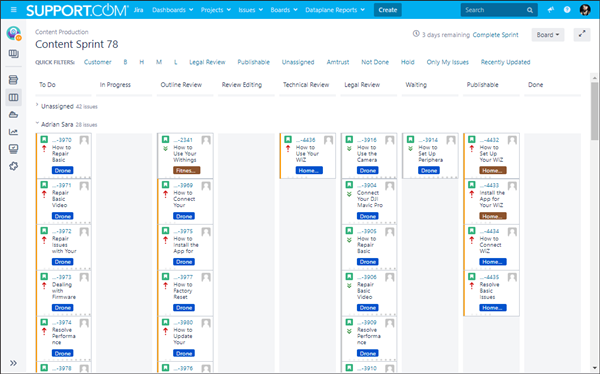Screen dimensions: 600x374
Task: Open the Issues dropdown menu
Action: 251,10
